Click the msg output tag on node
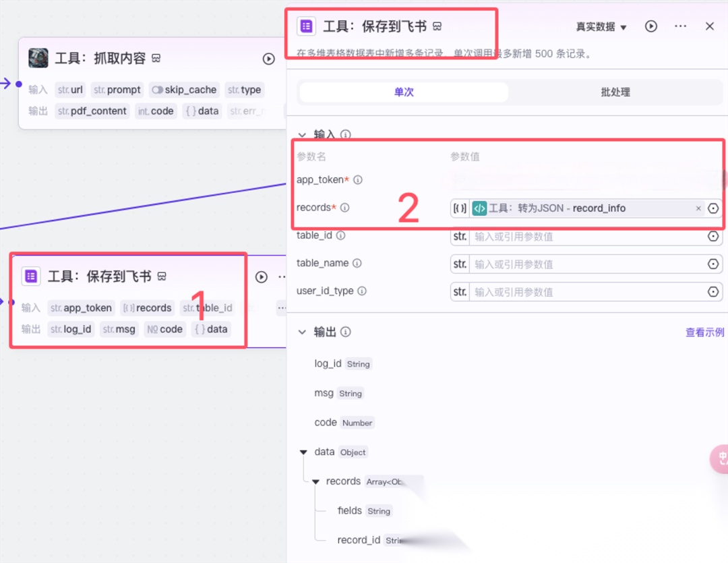This screenshot has height=563, width=728. coord(119,329)
